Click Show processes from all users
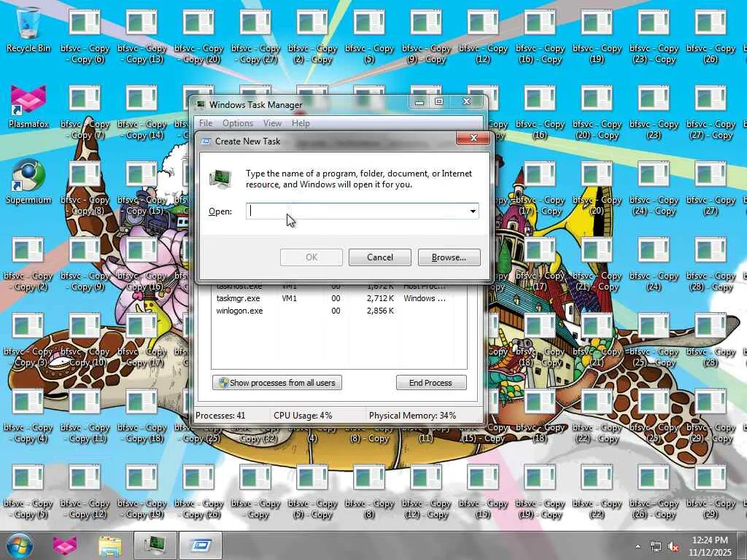This screenshot has height=560, width=747. pos(276,382)
